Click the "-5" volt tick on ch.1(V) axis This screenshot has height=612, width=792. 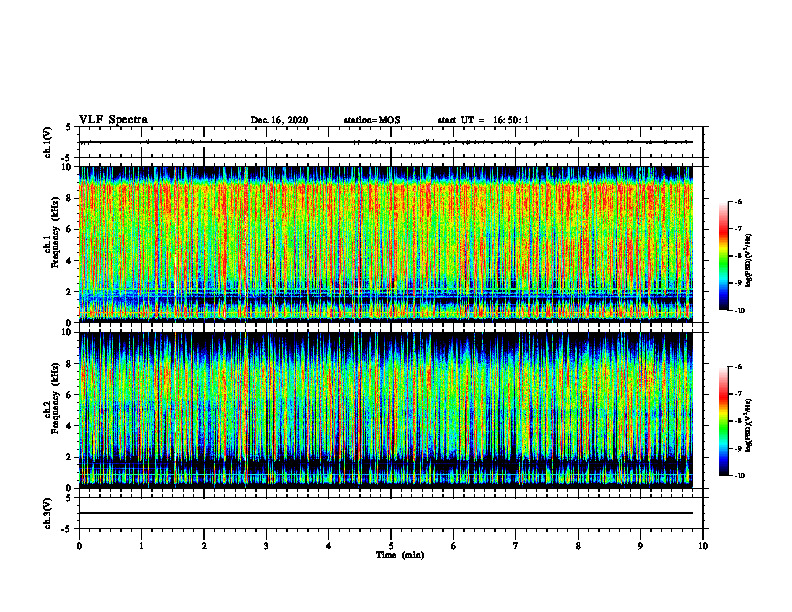(67, 158)
